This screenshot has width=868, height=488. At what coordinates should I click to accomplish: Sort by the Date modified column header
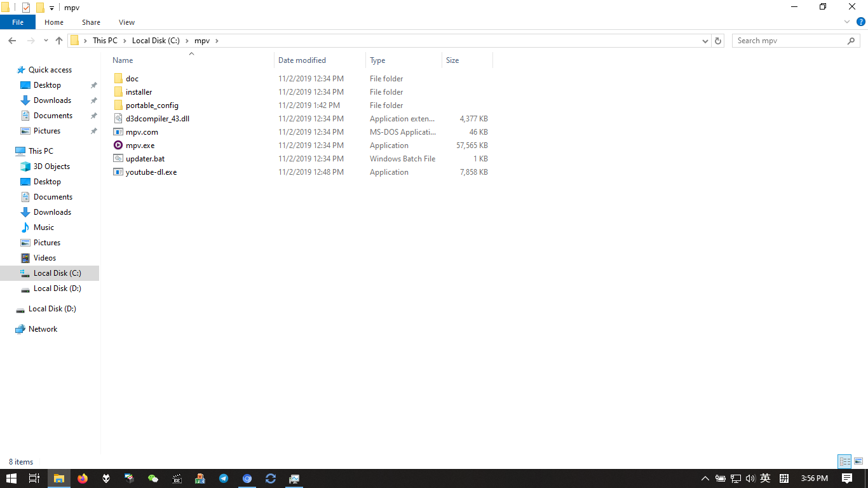[320, 60]
